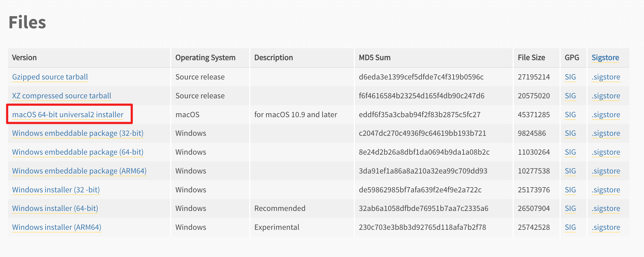Select Windows embeddable package (ARM64) link
The image size is (644, 257).
79,171
